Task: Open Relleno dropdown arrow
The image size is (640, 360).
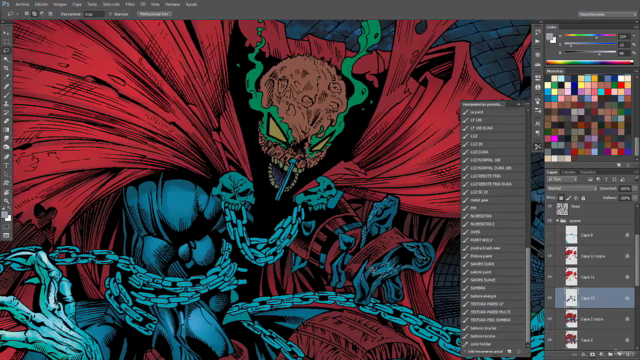Action: pyautogui.click(x=635, y=198)
